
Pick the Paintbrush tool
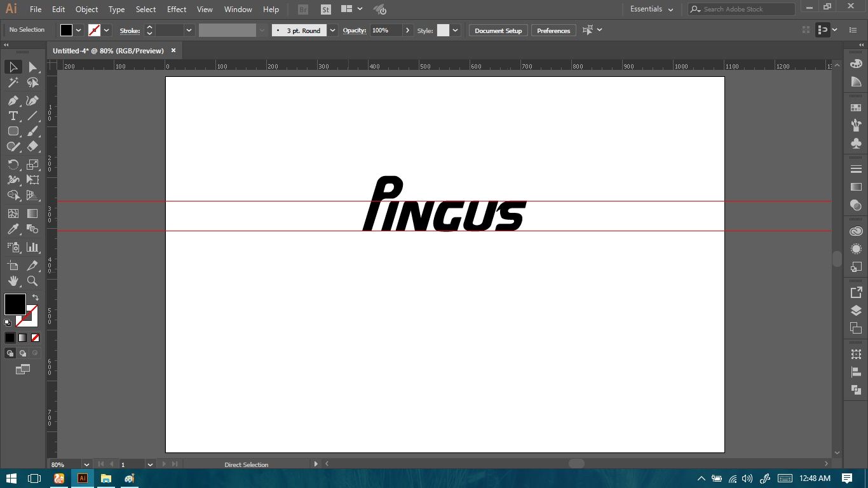(32, 131)
